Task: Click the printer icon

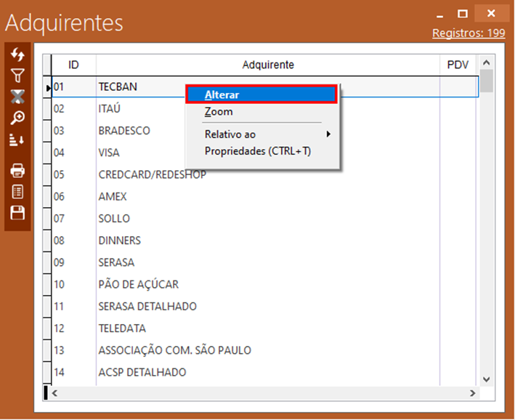Action: click(18, 171)
